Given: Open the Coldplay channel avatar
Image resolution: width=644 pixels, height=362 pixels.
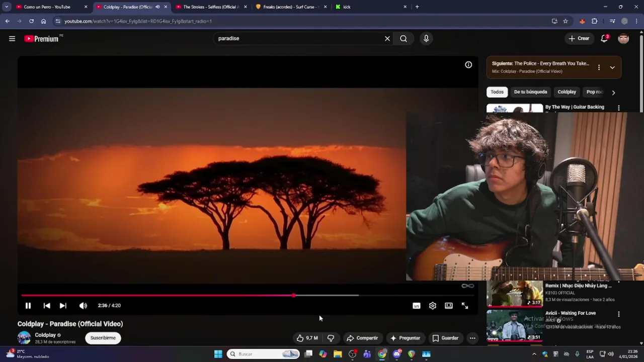Looking at the screenshot, I should pyautogui.click(x=24, y=338).
